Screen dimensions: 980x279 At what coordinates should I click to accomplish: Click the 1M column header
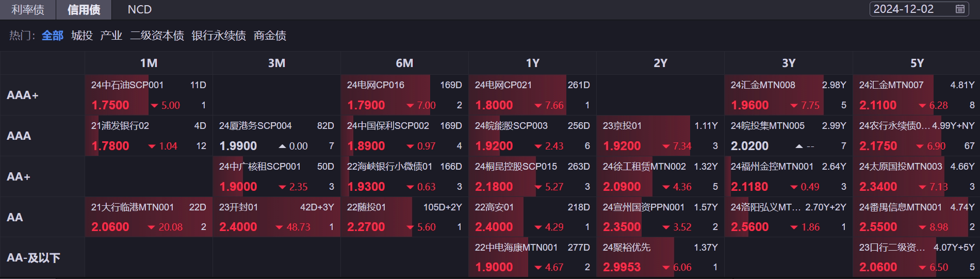tap(149, 63)
